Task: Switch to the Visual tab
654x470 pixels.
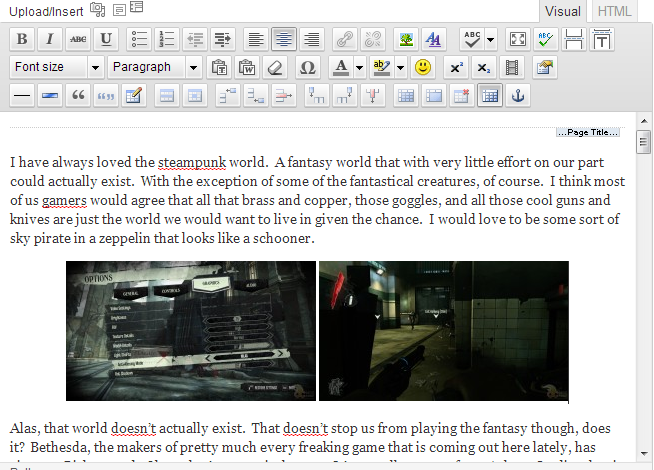Action: coord(563,11)
